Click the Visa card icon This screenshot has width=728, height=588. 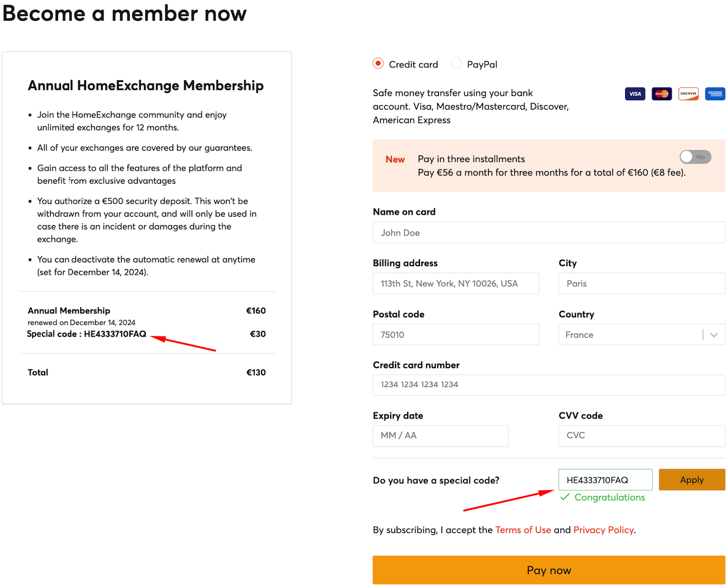[635, 94]
